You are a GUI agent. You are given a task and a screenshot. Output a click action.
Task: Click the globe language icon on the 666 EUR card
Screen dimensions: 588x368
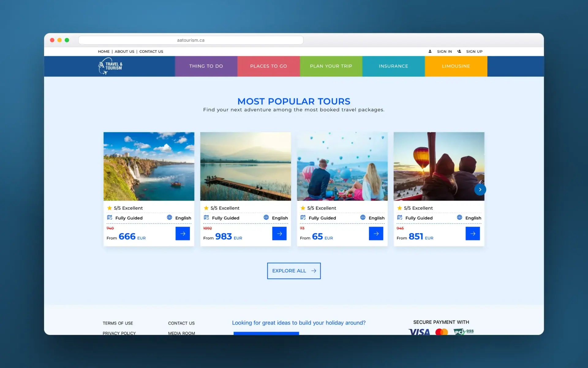[x=169, y=217]
